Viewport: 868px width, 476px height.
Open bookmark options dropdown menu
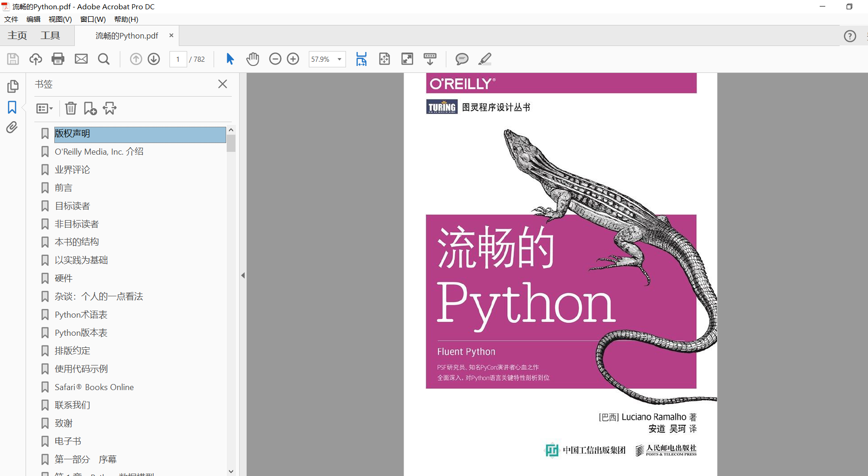(x=45, y=108)
